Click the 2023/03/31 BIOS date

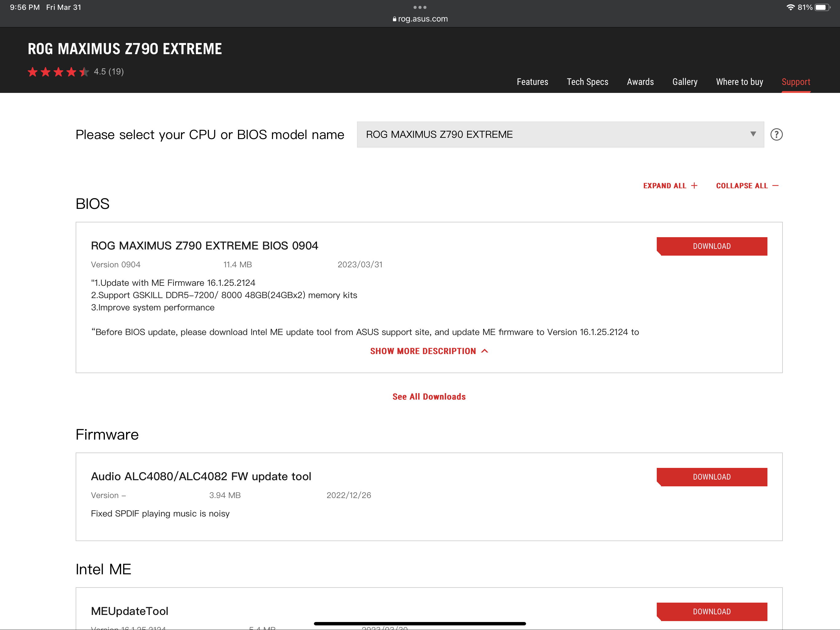[360, 265]
